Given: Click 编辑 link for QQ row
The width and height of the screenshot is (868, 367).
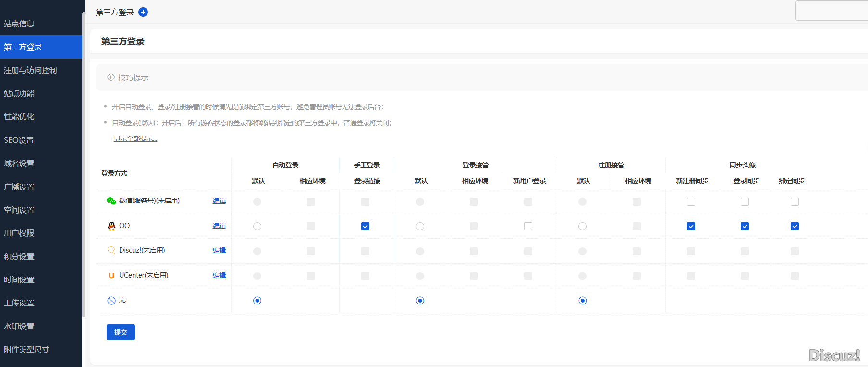Looking at the screenshot, I should coord(219,226).
